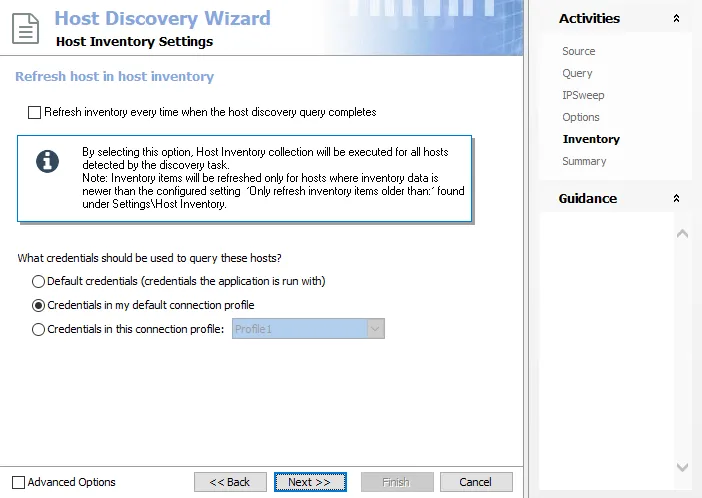This screenshot has width=702, height=498.
Task: Select the Inventory activity step
Action: click(591, 139)
